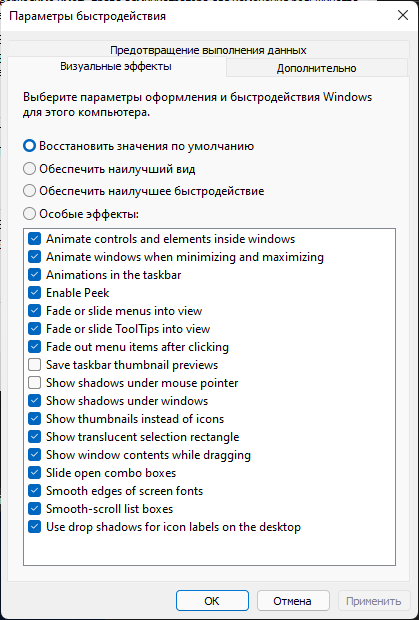Close the Параметры быстродействия dialog

point(403,15)
